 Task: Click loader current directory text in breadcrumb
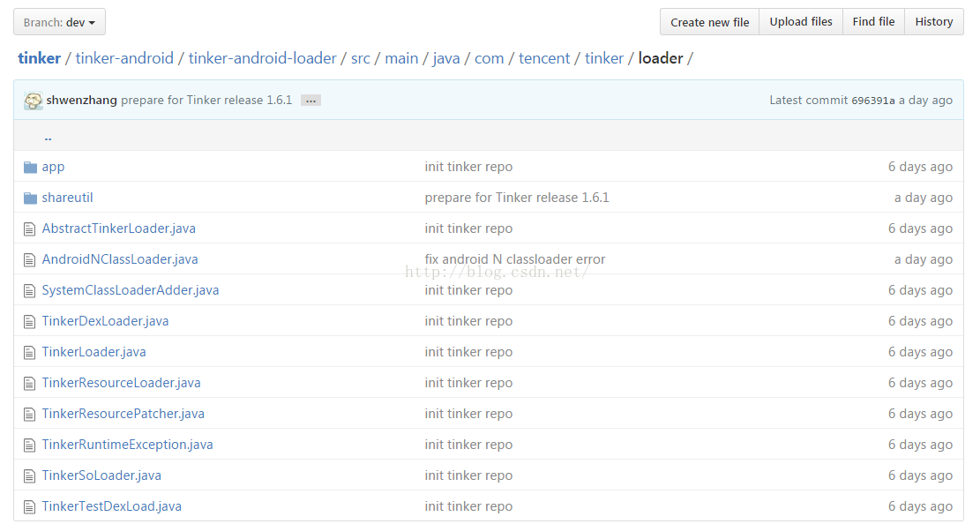tap(660, 58)
